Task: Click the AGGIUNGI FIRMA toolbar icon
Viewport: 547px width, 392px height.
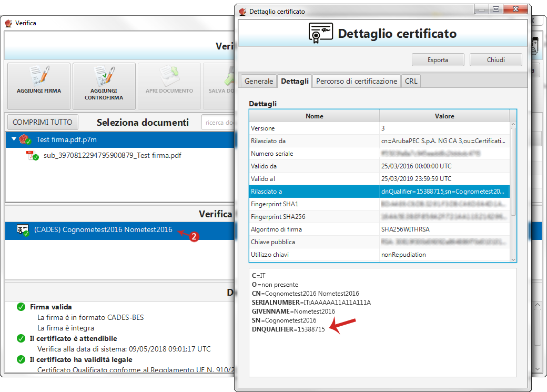Action: pos(39,75)
